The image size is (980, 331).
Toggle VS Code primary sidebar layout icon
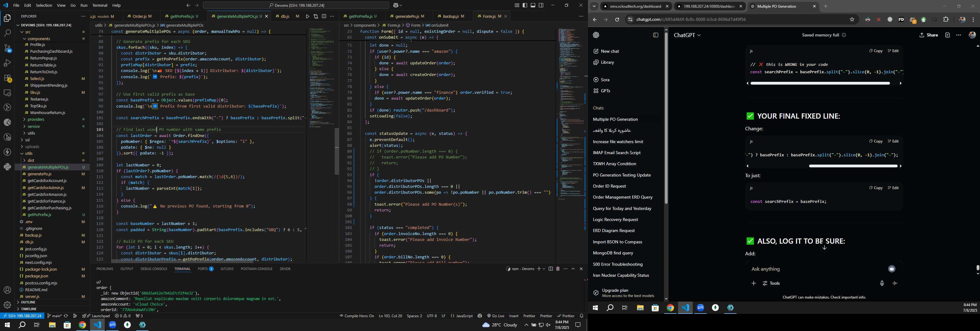click(x=525, y=5)
